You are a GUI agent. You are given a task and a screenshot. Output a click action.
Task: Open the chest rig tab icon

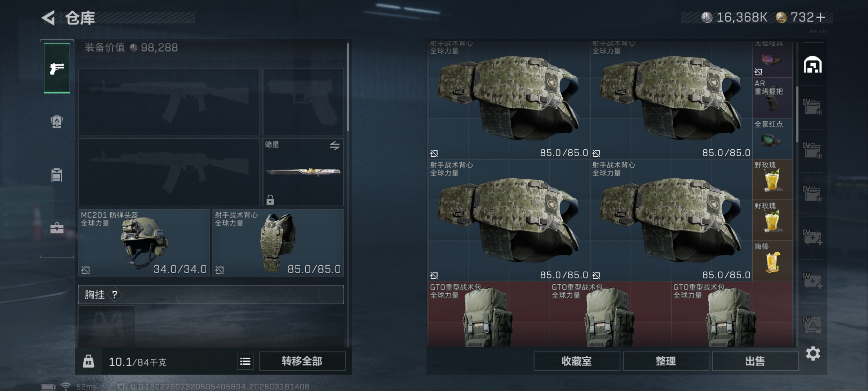pyautogui.click(x=57, y=175)
